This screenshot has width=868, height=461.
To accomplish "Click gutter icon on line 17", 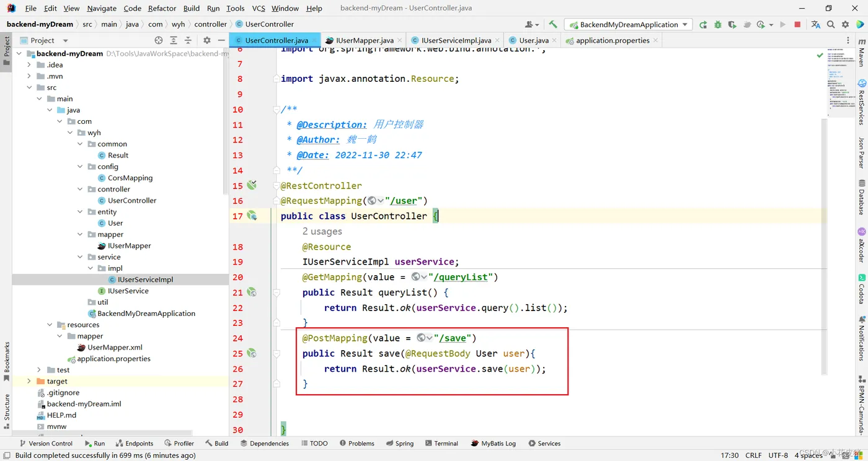I will point(252,216).
